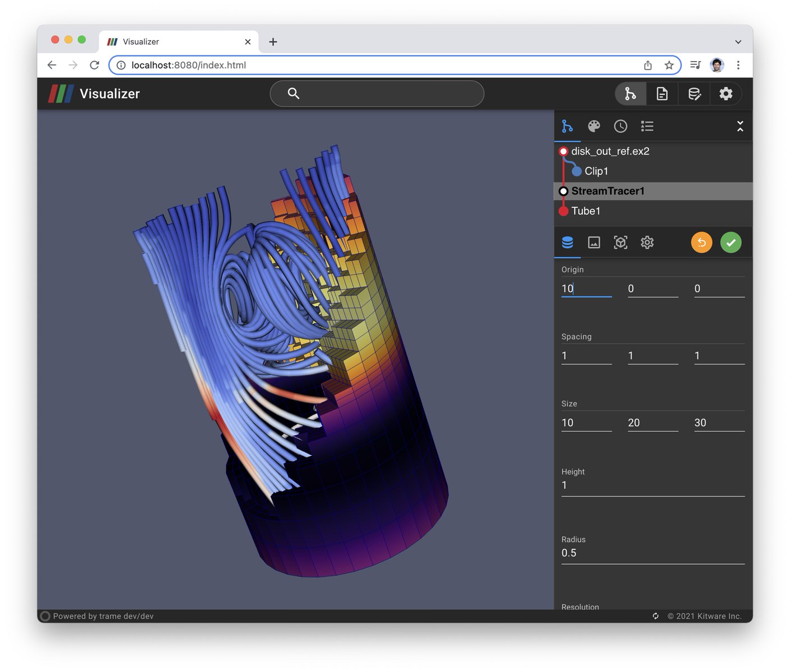Open the tab search dropdown chevron

[x=738, y=41]
